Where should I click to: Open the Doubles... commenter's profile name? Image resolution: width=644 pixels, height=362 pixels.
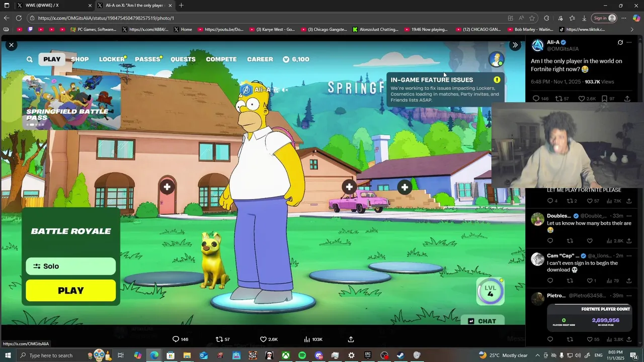point(558,216)
